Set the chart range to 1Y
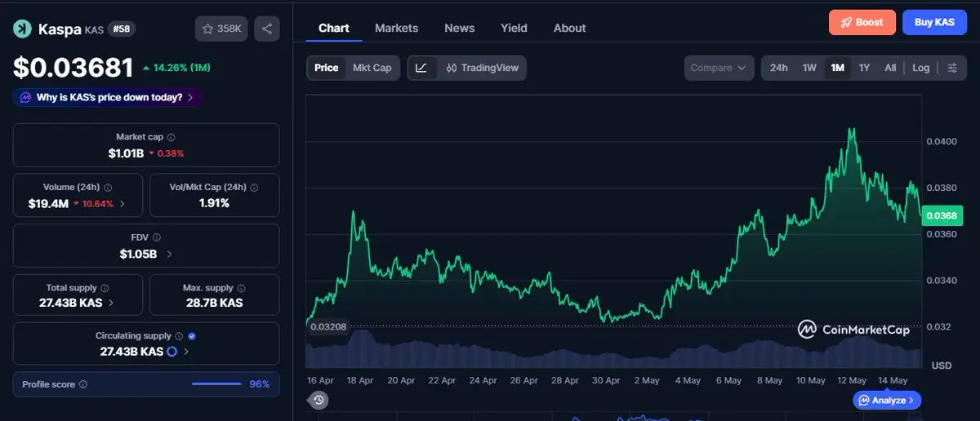This screenshot has height=421, width=980. click(x=864, y=68)
